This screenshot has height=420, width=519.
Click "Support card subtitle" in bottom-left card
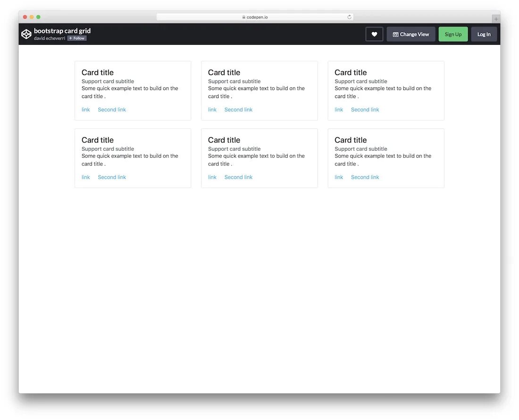coord(108,149)
